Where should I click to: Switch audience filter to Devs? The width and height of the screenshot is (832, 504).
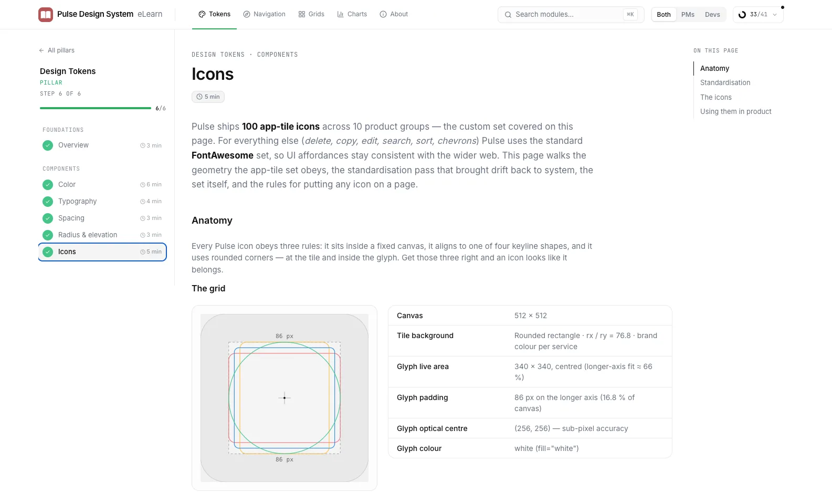point(712,15)
